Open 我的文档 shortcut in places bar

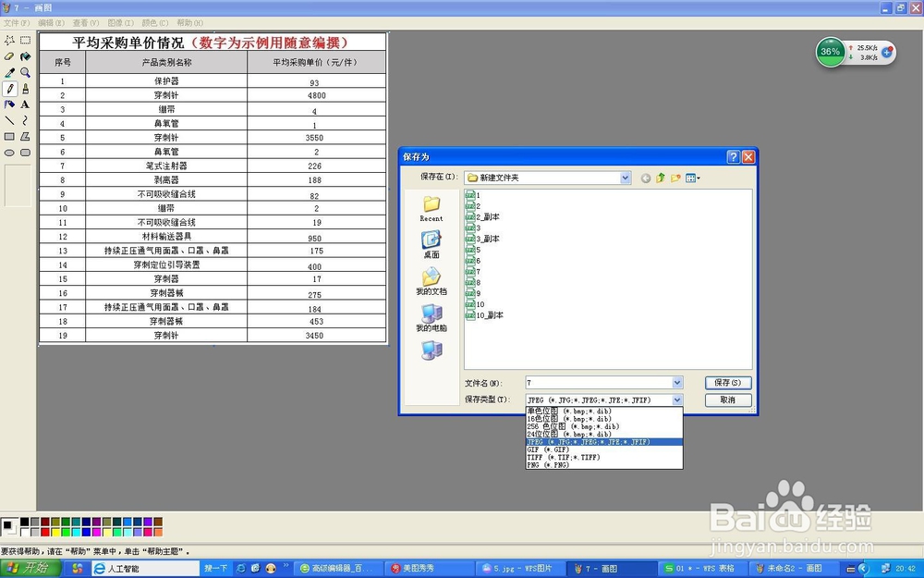point(432,281)
